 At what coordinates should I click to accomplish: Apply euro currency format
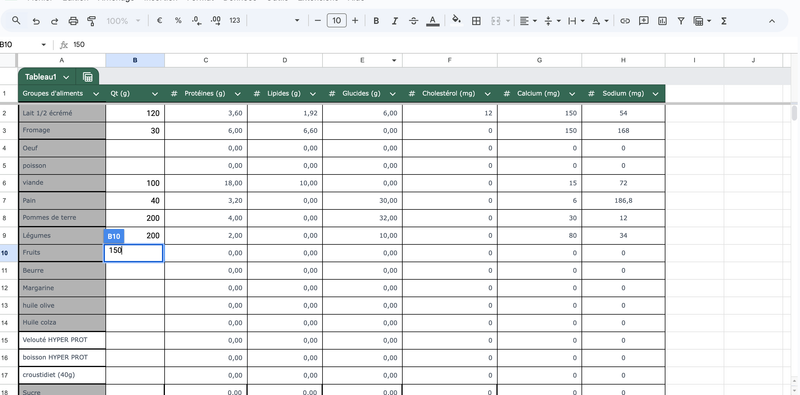(x=160, y=21)
